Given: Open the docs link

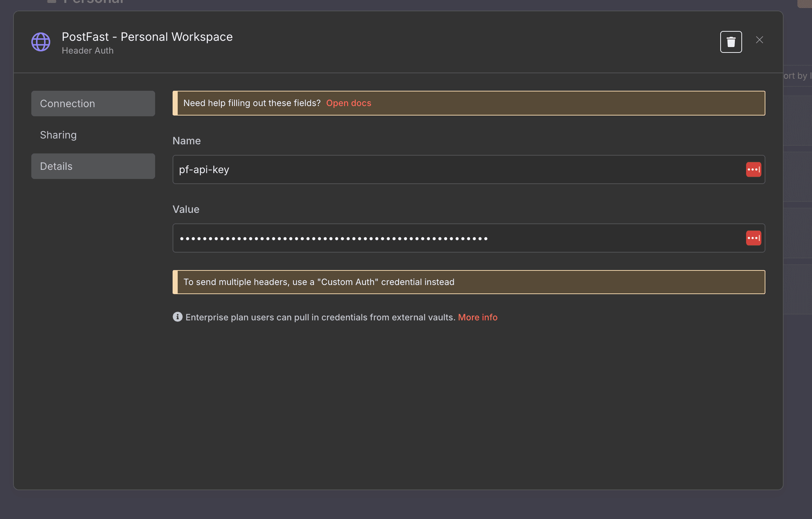Looking at the screenshot, I should [348, 103].
